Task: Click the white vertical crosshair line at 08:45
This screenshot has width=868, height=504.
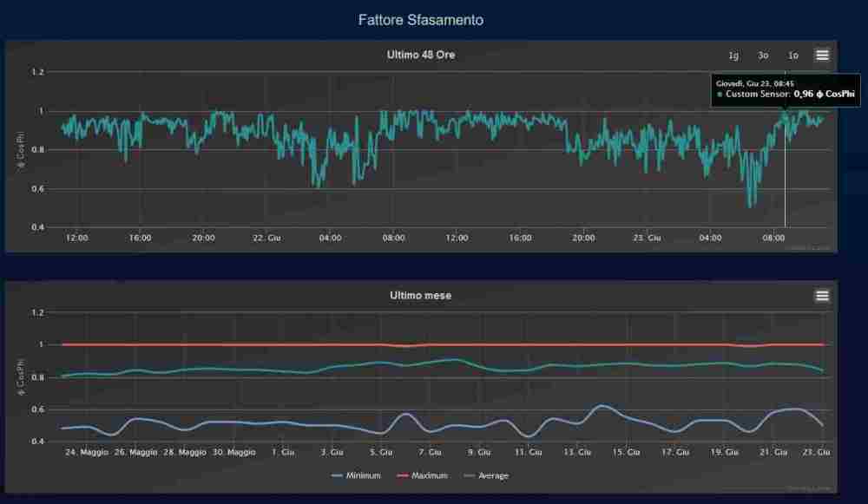Action: (785, 173)
